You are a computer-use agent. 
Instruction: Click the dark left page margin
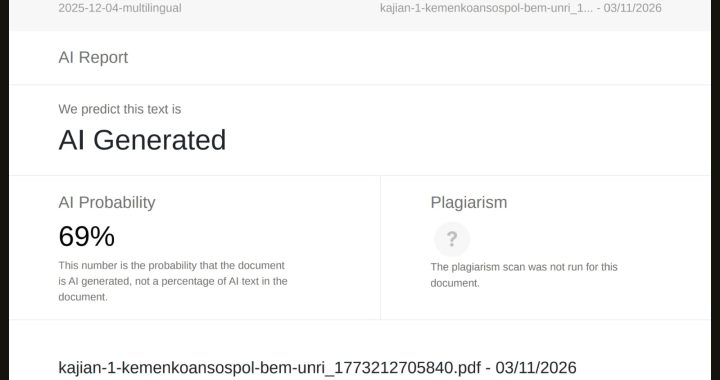pos(5,190)
